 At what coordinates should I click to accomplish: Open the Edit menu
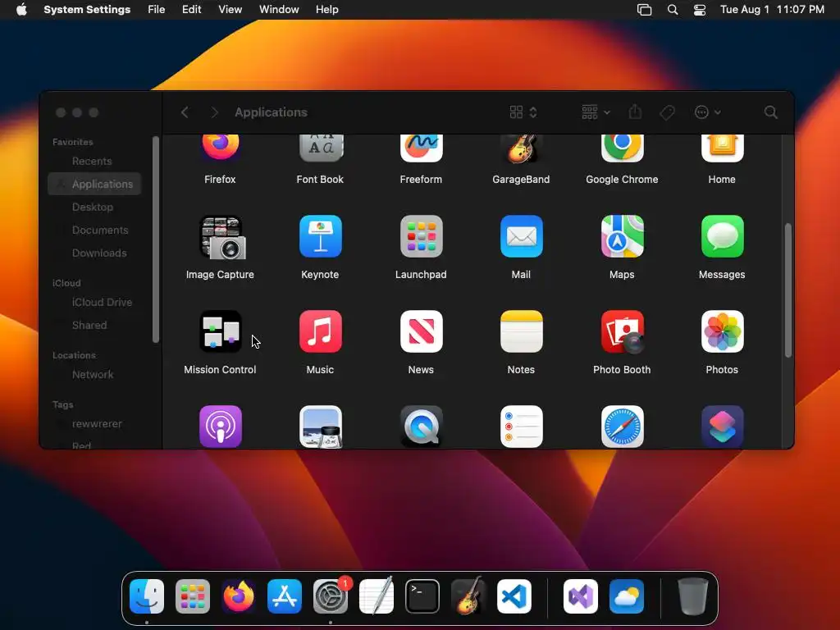pyautogui.click(x=191, y=9)
